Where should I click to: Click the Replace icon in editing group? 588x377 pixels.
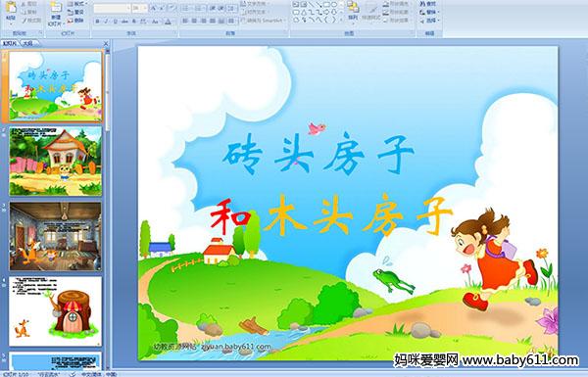coord(430,12)
